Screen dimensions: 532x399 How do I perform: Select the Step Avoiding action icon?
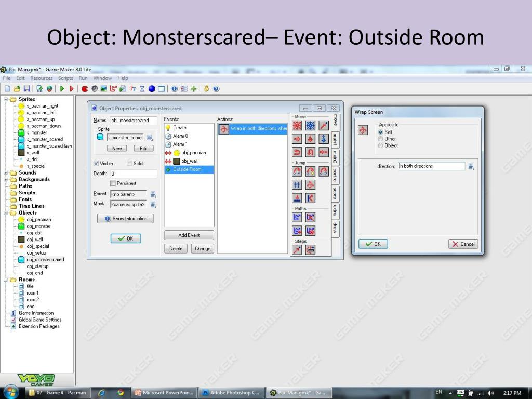(311, 250)
